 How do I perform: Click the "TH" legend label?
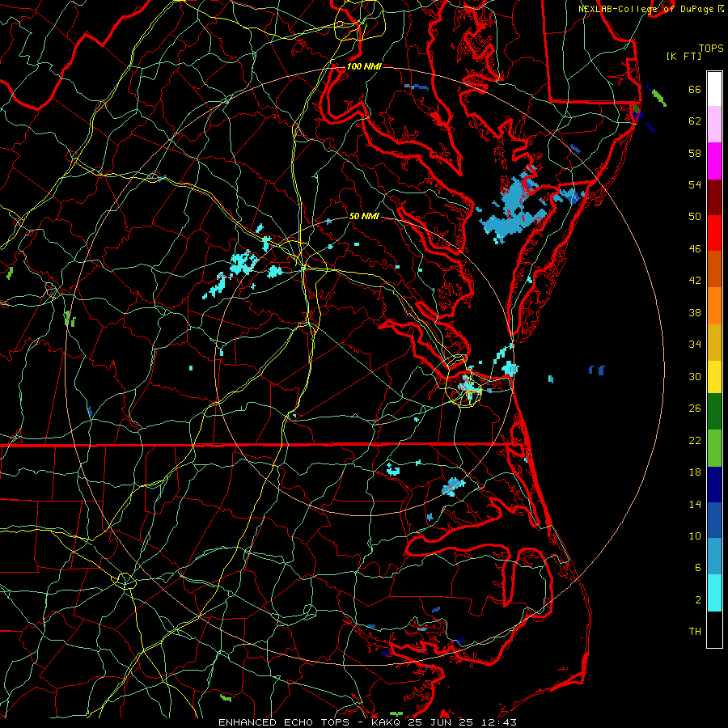[695, 632]
